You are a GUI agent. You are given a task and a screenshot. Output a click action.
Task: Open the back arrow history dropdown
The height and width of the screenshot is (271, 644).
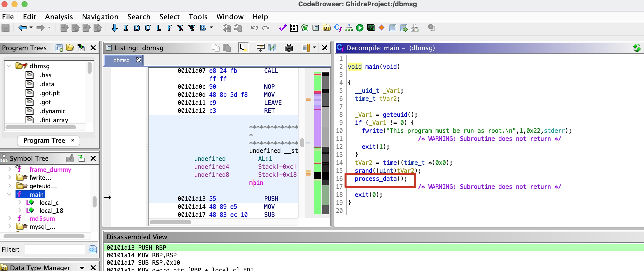pyautogui.click(x=31, y=28)
